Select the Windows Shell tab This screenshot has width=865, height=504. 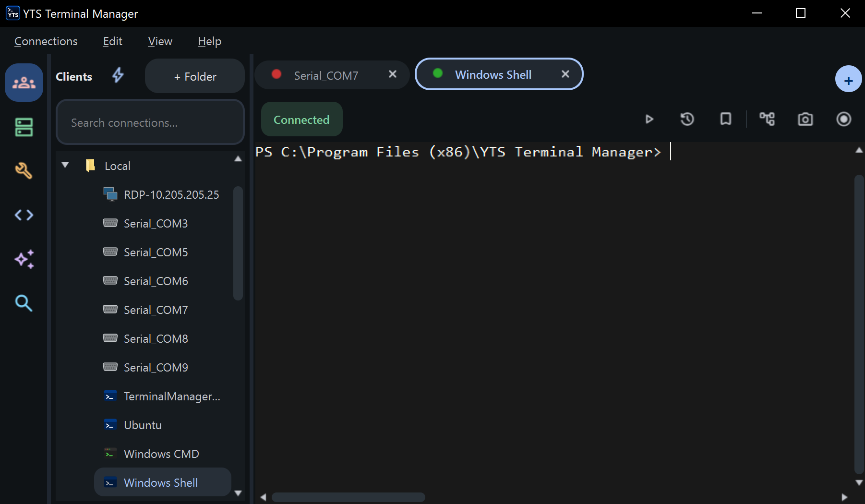pos(499,74)
